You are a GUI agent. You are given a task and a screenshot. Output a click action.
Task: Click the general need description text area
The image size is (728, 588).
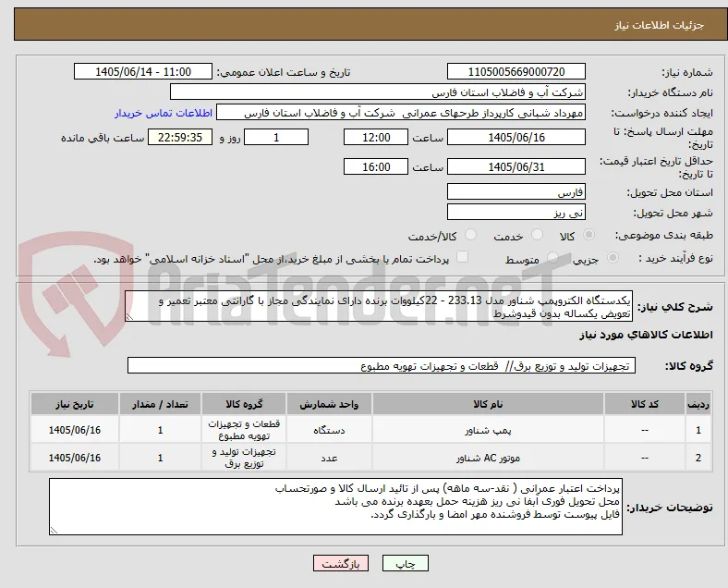pos(379,307)
